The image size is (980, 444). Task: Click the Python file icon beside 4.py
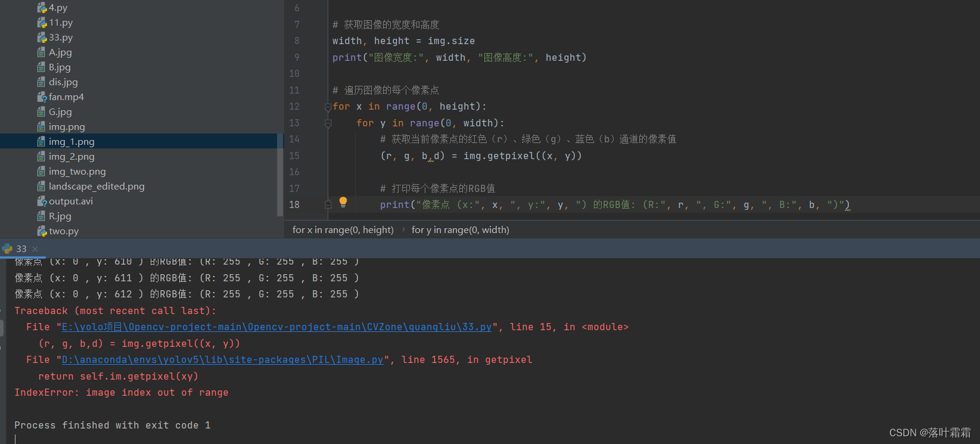point(42,8)
